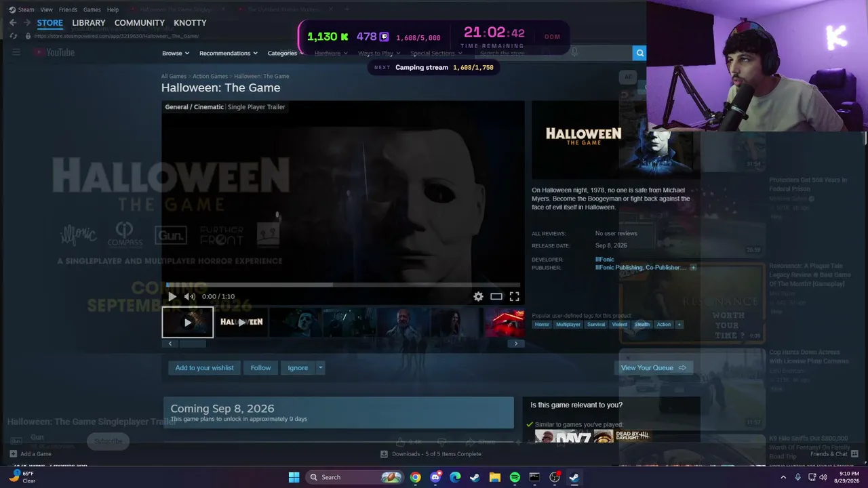Expand the Recommendations dropdown
This screenshot has height=488, width=868.
pos(229,53)
